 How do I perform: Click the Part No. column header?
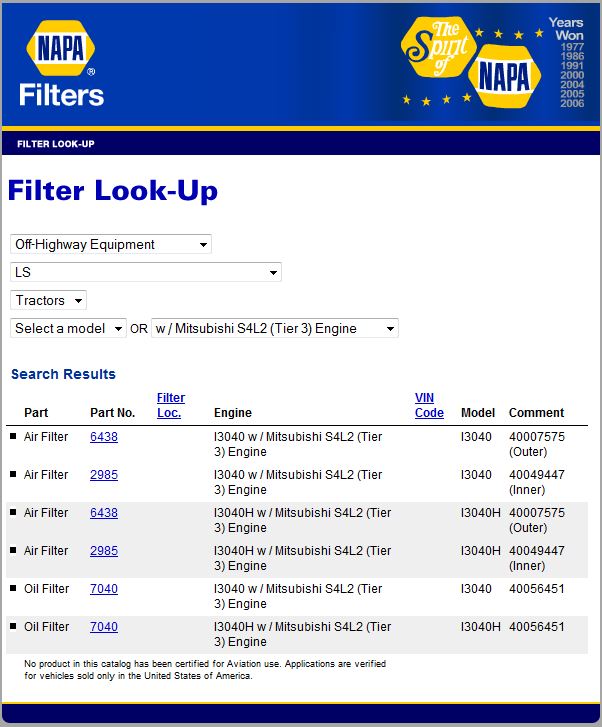[x=113, y=413]
